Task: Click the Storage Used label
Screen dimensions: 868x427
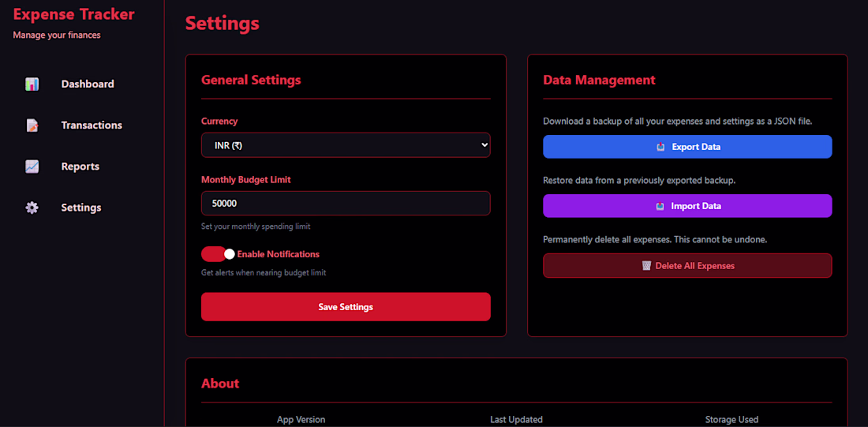Action: [x=731, y=420]
